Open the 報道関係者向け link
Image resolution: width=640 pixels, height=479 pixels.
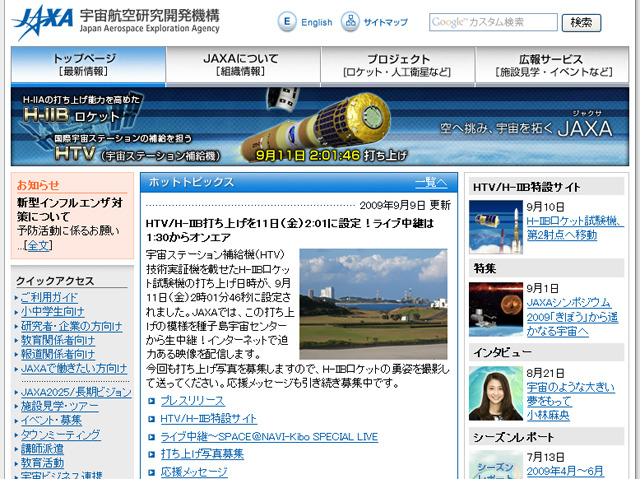pos(58,354)
